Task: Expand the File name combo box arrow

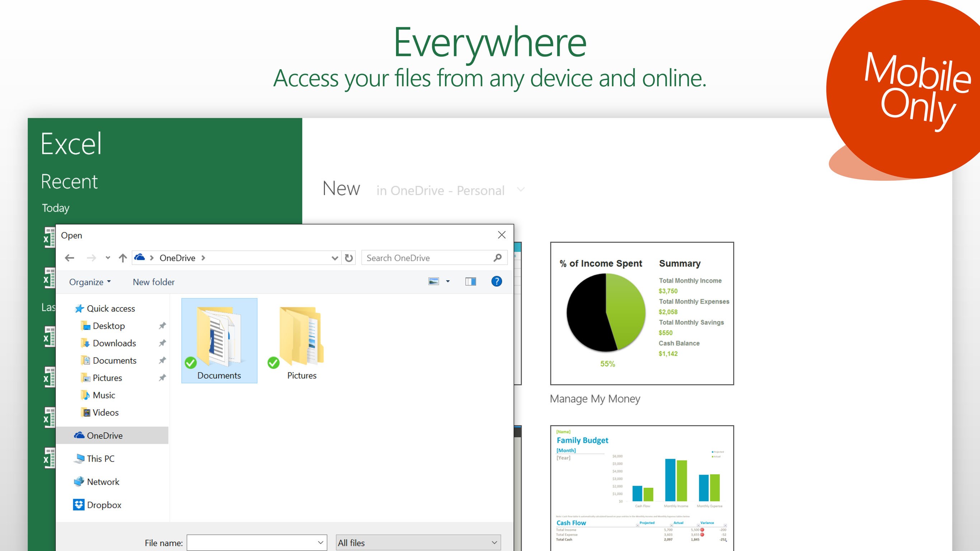Action: 320,543
